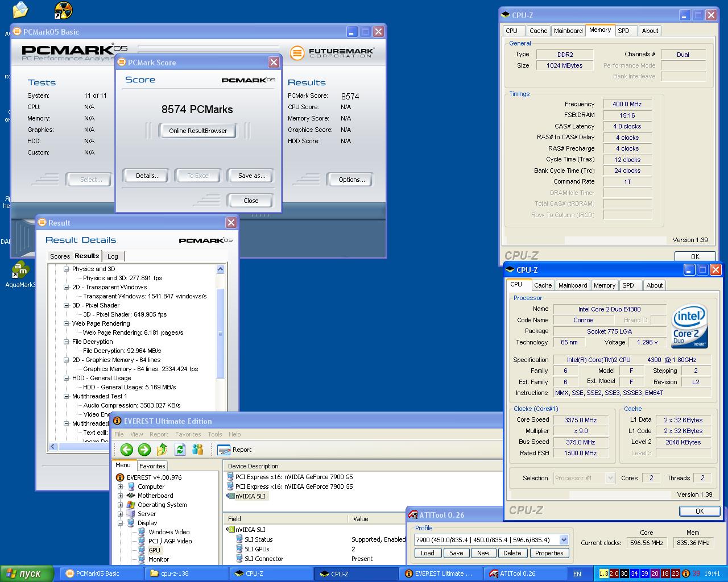Select Computer icon in EVEREST tree

pyautogui.click(x=131, y=487)
